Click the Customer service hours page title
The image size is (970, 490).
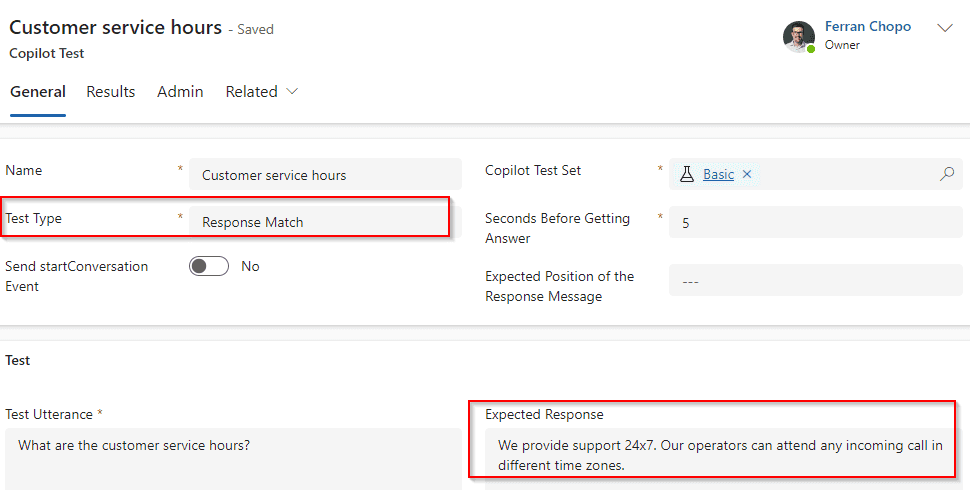click(x=116, y=27)
